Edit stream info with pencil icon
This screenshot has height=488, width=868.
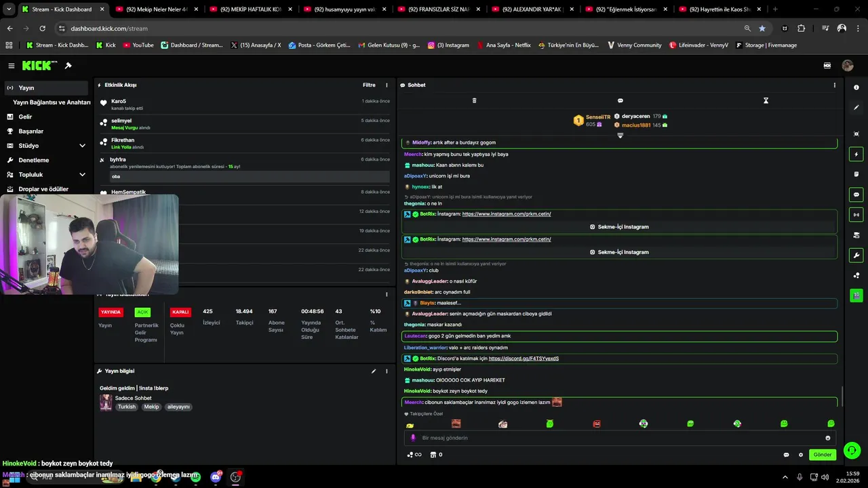(x=373, y=371)
